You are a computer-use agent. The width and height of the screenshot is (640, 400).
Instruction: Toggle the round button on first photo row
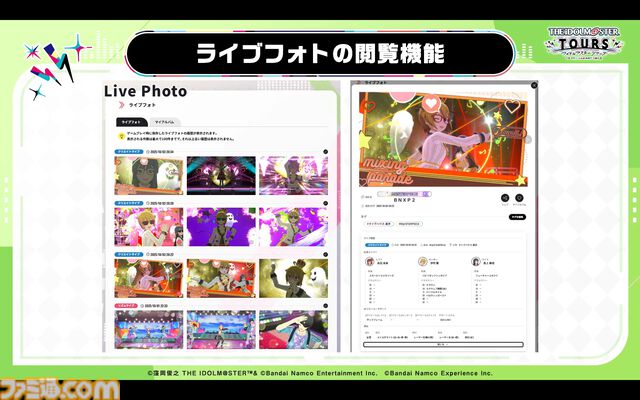click(325, 152)
